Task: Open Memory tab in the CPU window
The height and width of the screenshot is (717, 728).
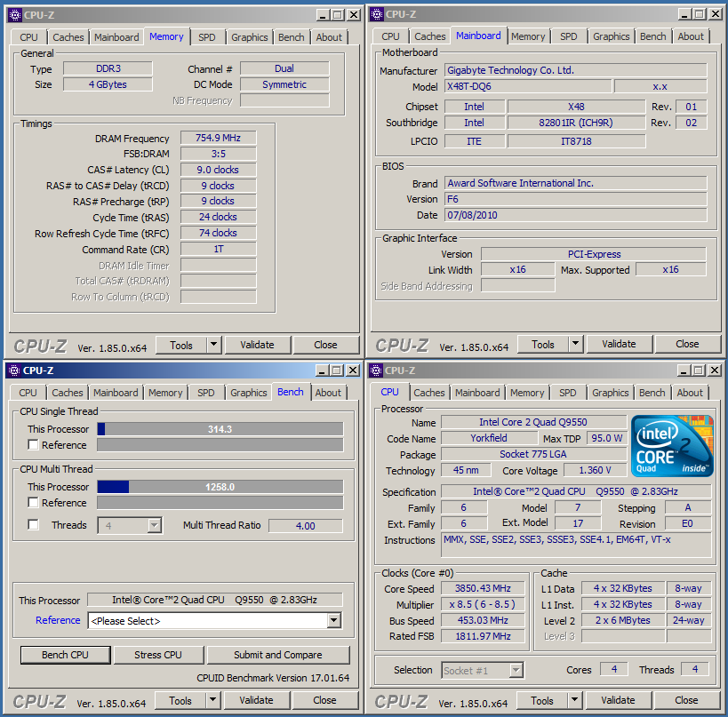Action: (527, 393)
